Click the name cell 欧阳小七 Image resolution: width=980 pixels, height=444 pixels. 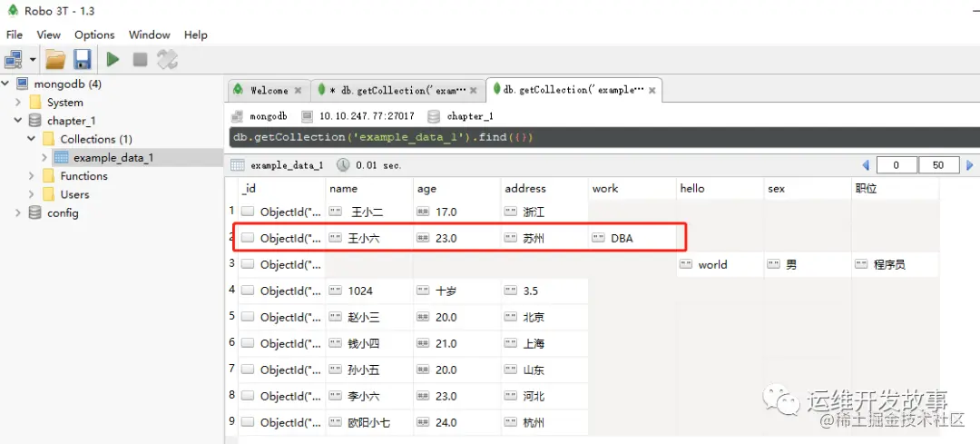click(x=368, y=422)
